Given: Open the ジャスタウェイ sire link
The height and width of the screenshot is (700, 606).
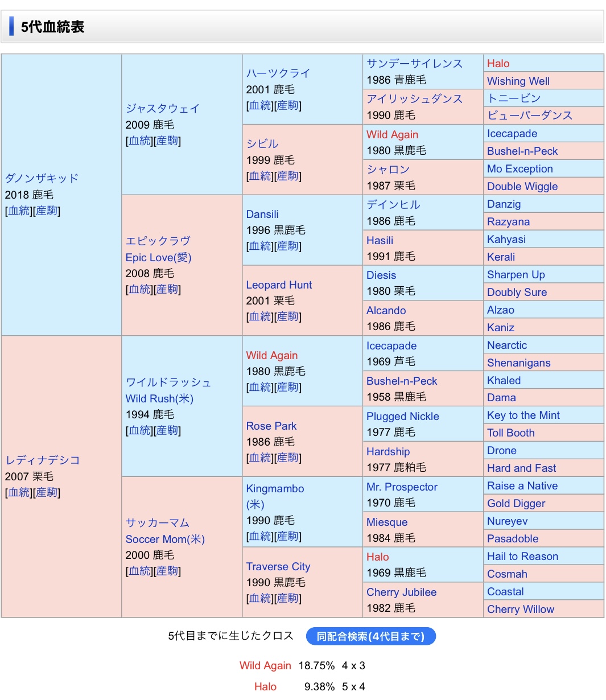Looking at the screenshot, I should point(162,108).
